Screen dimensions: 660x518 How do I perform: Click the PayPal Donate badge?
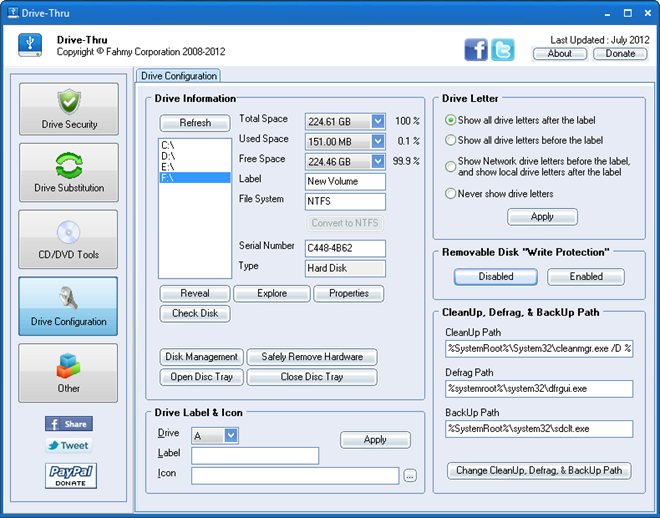(x=70, y=476)
